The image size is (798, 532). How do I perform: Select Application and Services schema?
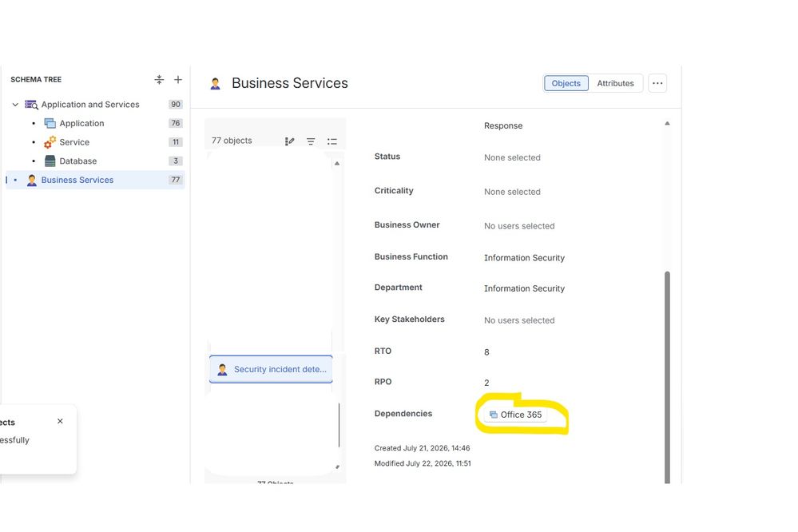pos(90,105)
